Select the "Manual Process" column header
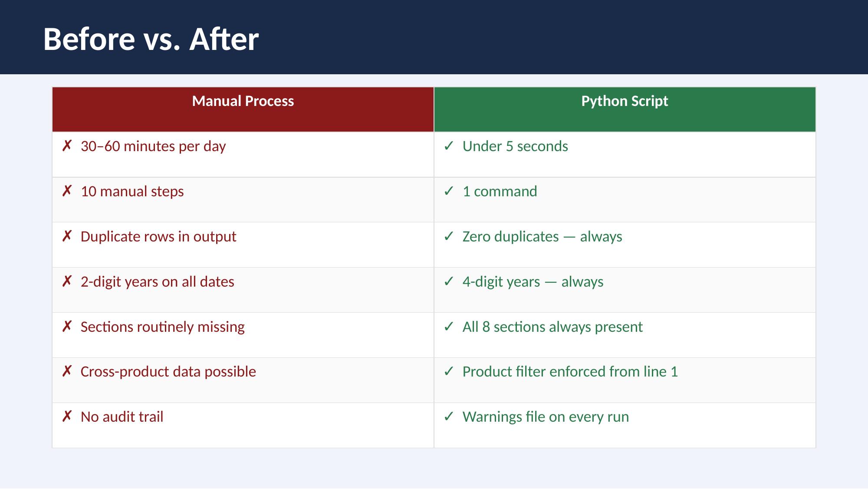The height and width of the screenshot is (489, 868). click(x=243, y=101)
